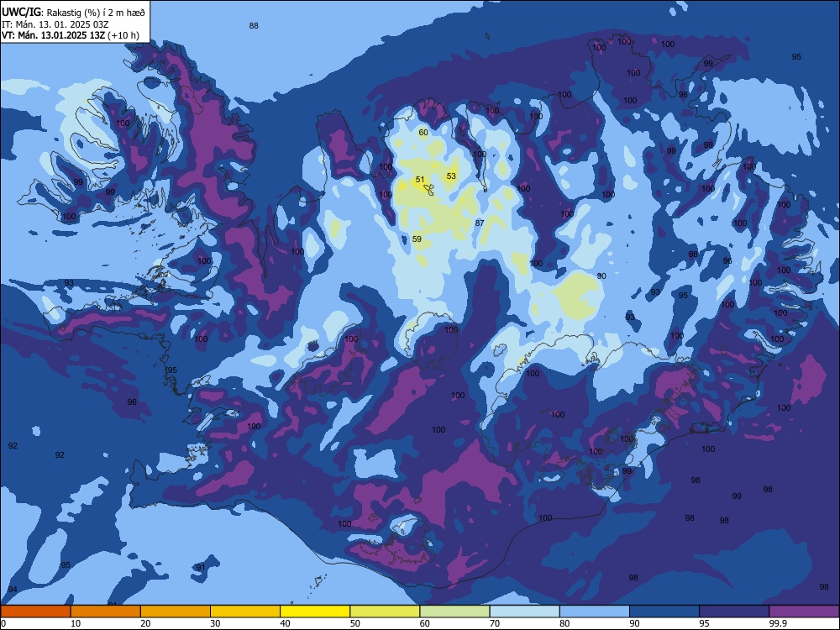This screenshot has height=630, width=840.
Task: Click the '80' legend scale label
Action: (x=564, y=623)
